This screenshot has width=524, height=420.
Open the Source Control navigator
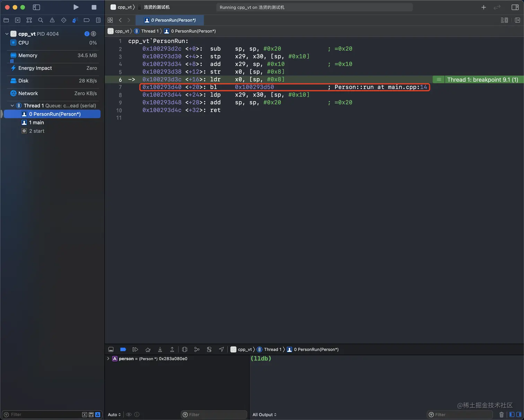[x=18, y=20]
